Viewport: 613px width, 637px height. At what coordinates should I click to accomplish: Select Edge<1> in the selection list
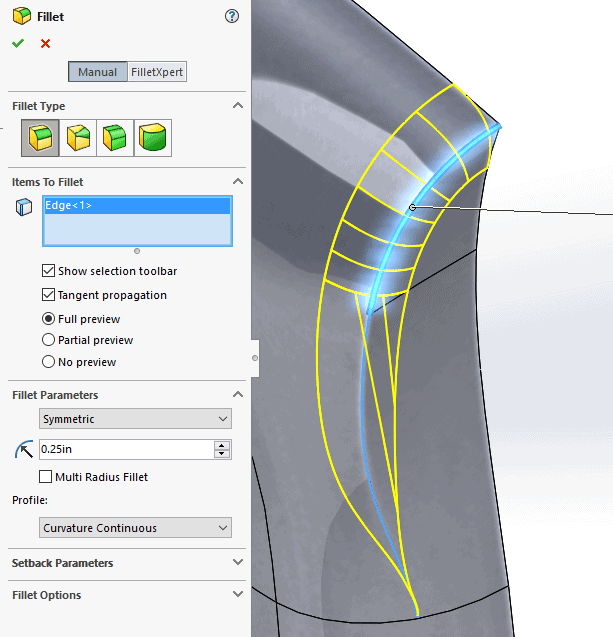[x=137, y=206]
